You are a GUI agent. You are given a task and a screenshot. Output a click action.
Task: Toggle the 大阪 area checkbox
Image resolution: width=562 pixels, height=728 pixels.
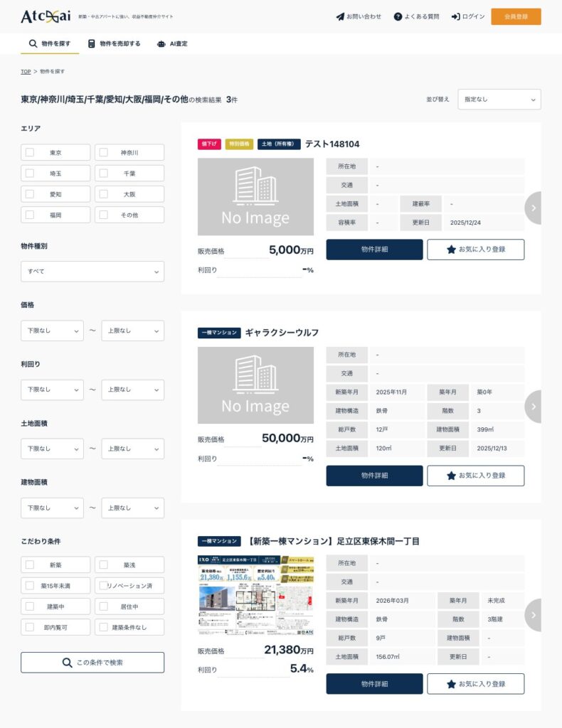[104, 193]
